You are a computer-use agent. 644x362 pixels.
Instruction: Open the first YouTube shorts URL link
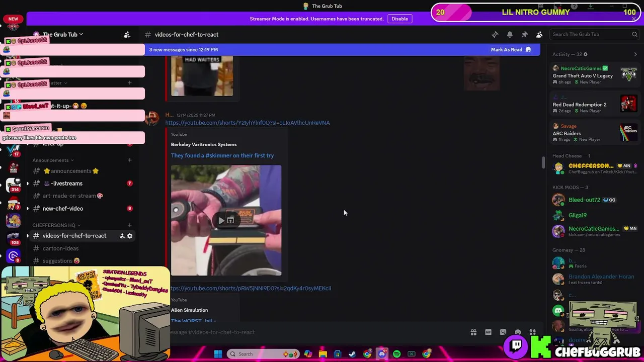tap(248, 123)
